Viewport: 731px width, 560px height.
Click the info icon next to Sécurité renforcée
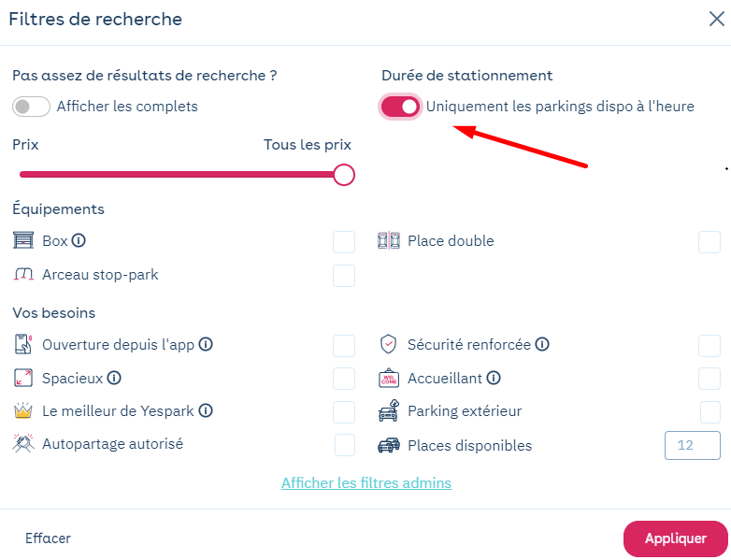tap(542, 344)
